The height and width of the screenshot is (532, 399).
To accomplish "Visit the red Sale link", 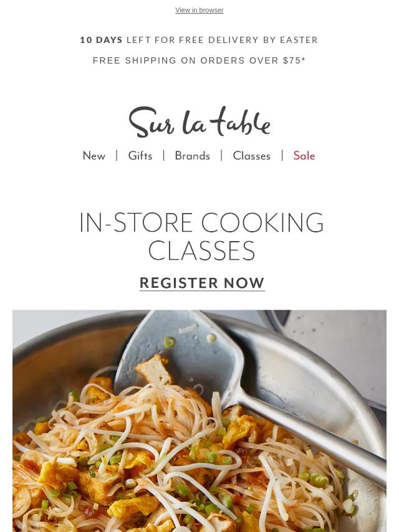I will pyautogui.click(x=304, y=156).
